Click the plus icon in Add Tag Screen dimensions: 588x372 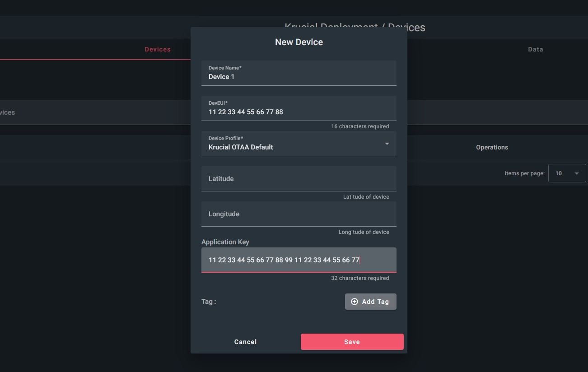[355, 302]
